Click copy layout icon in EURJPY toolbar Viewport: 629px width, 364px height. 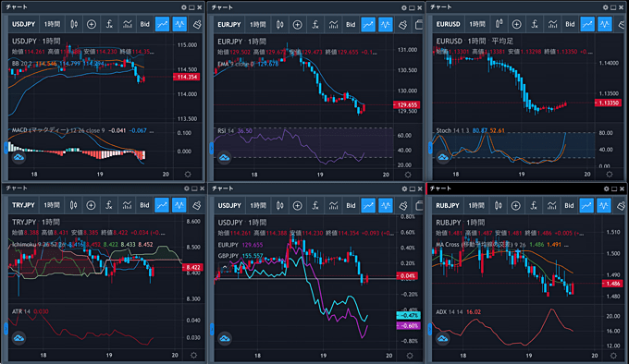[x=419, y=24]
